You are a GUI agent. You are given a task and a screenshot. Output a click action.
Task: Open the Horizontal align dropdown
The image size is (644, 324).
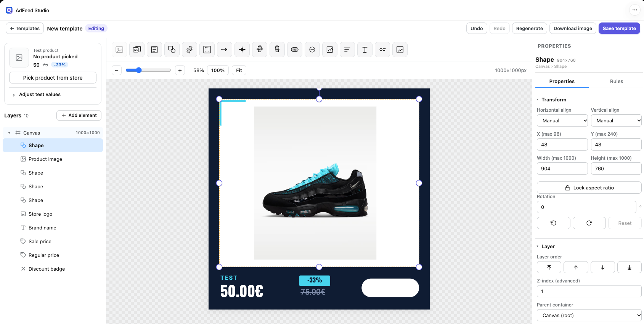pyautogui.click(x=562, y=120)
